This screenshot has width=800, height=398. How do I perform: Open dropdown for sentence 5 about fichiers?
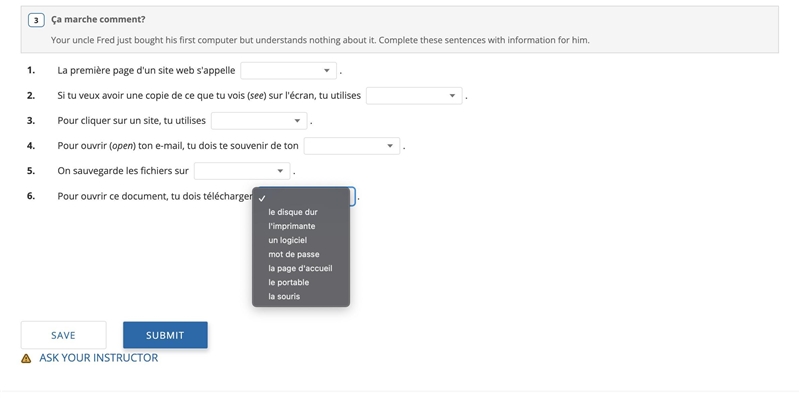click(242, 171)
